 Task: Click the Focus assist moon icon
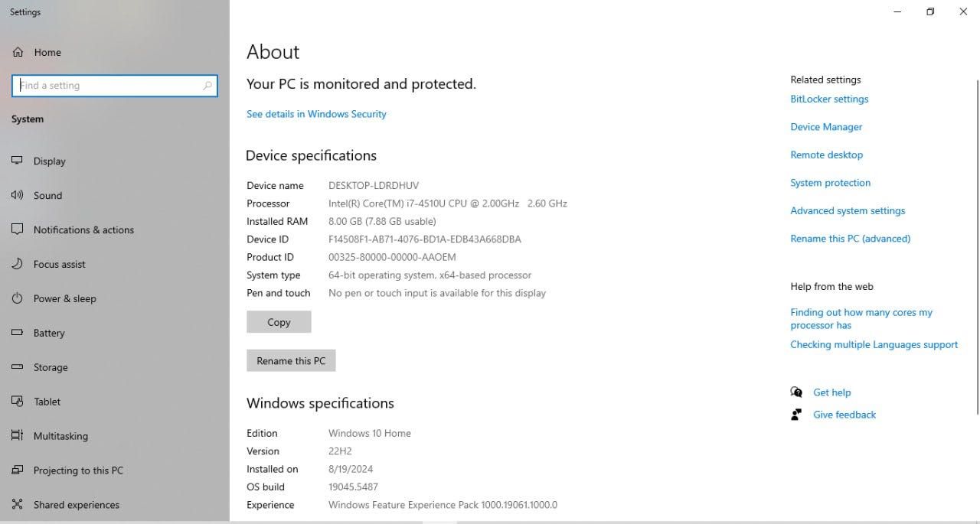18,264
